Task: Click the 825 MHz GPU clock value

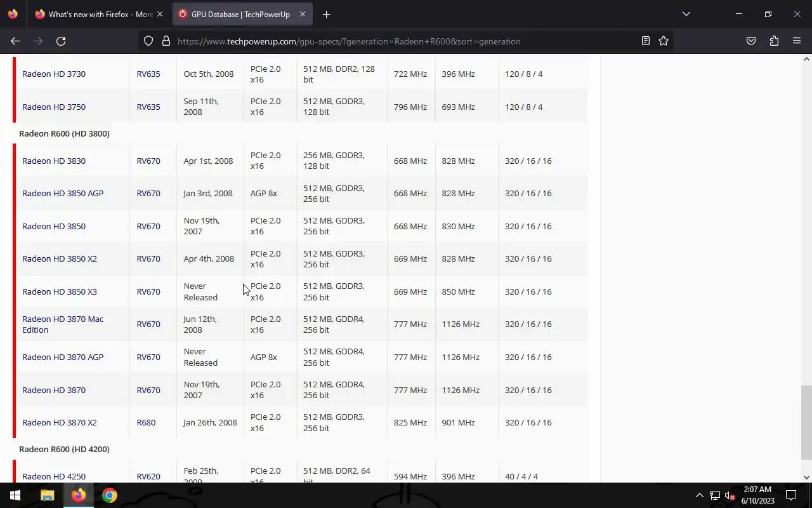Action: tap(410, 422)
